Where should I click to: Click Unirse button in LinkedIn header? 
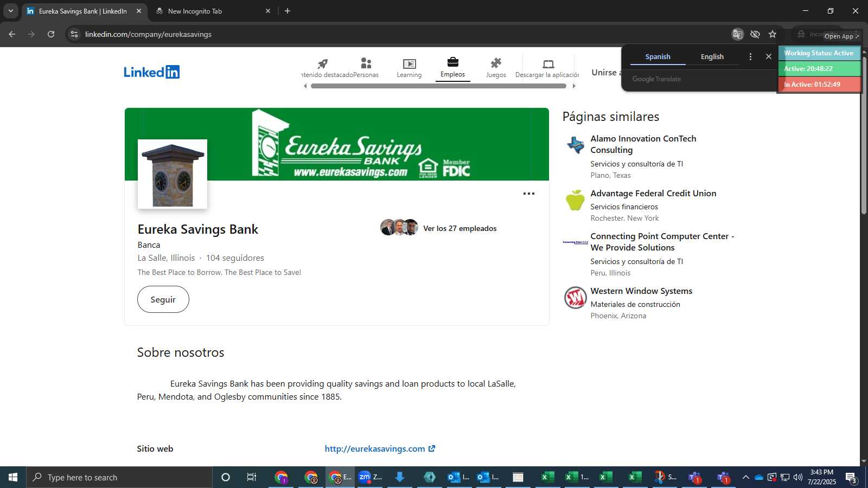point(605,72)
